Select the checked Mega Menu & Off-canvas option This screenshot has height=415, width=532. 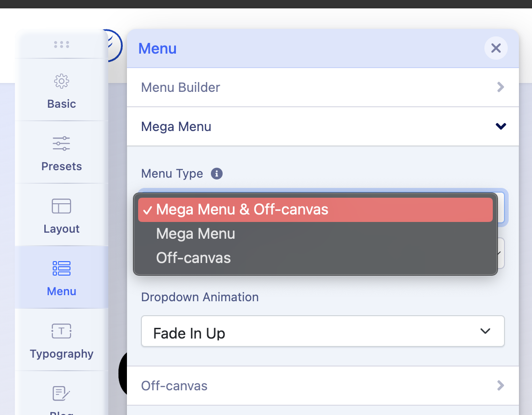point(315,210)
